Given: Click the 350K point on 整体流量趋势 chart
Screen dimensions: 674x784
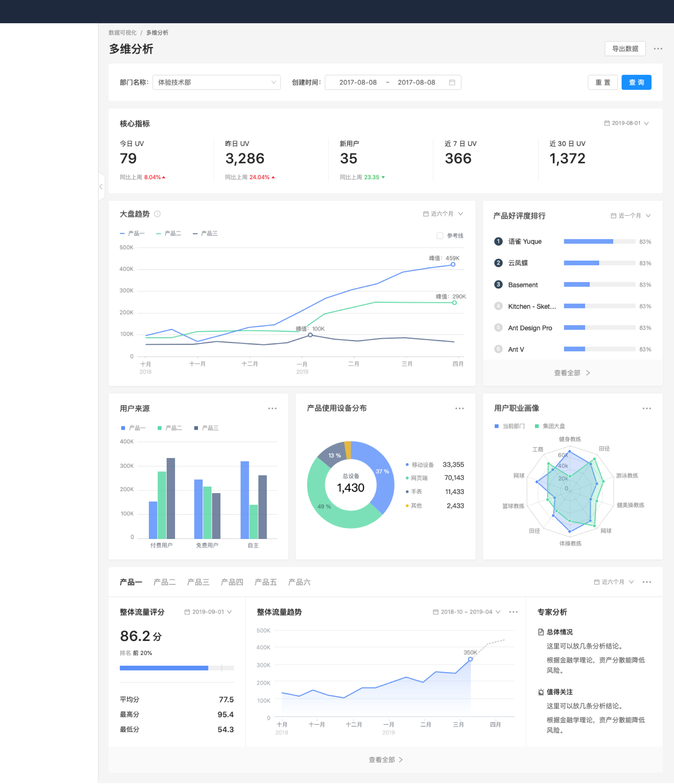Looking at the screenshot, I should click(x=470, y=659).
